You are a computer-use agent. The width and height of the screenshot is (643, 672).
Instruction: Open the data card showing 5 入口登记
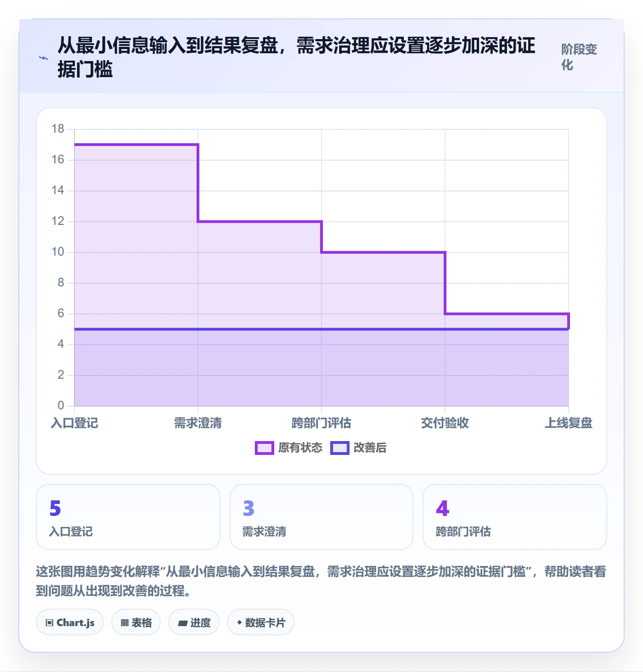(x=128, y=517)
